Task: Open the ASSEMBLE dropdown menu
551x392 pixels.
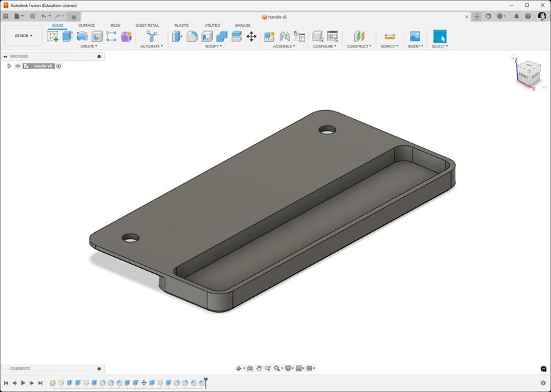Action: 284,46
